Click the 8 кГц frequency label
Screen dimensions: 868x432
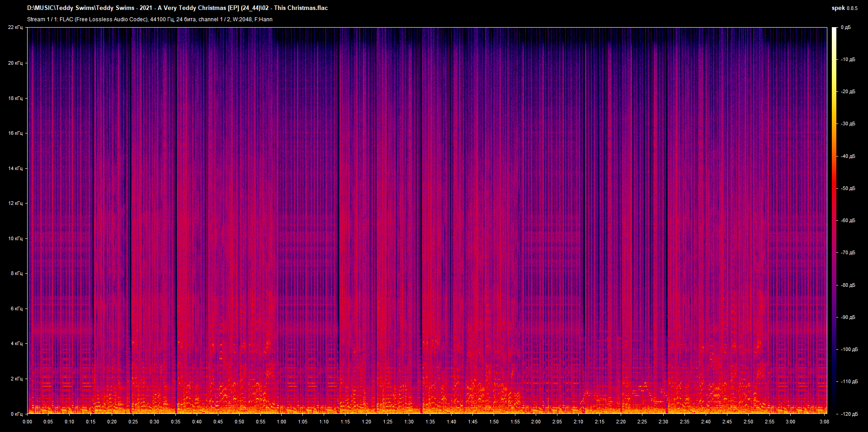[x=17, y=273]
